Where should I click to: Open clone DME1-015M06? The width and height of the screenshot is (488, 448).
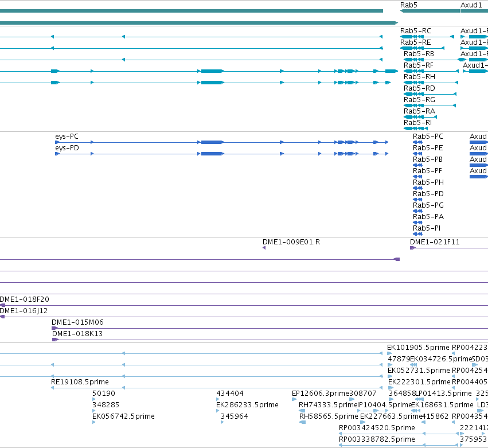pos(77,323)
